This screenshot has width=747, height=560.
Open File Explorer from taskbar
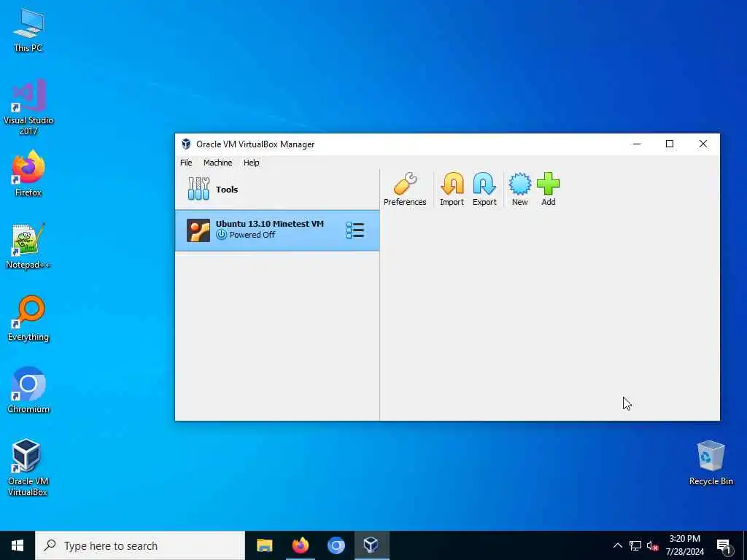(264, 545)
